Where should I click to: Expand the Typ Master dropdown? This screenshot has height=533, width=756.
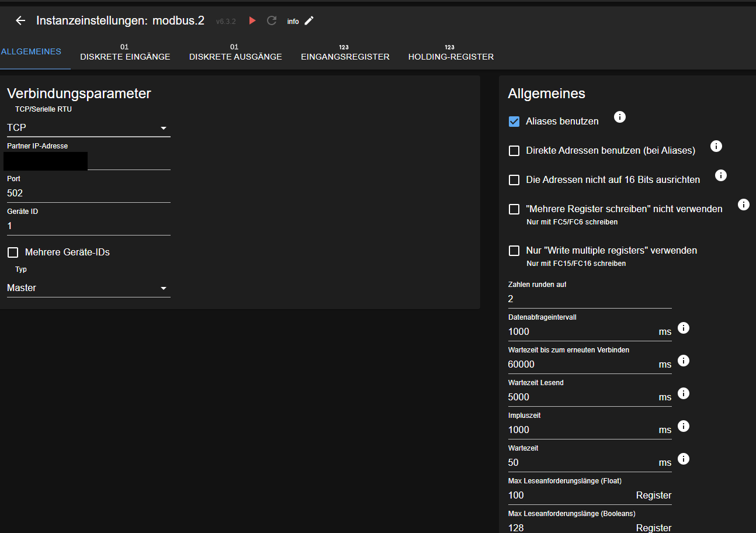coord(88,288)
